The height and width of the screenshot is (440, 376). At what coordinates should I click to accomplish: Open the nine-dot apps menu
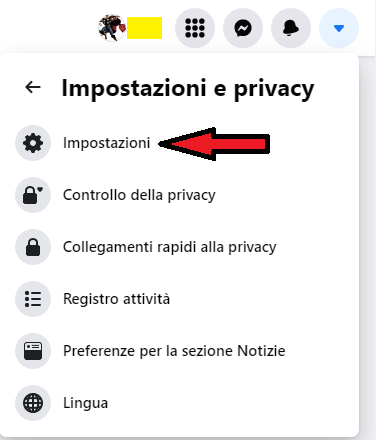tap(195, 28)
